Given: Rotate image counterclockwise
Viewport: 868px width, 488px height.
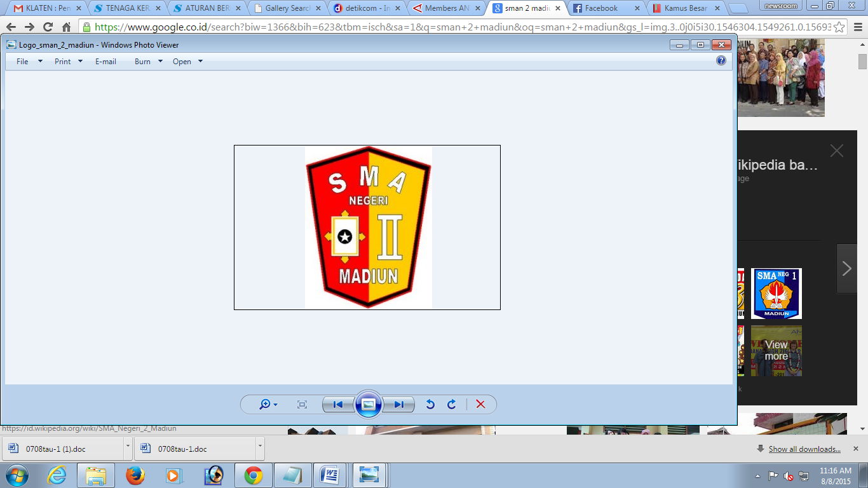Looking at the screenshot, I should [430, 405].
